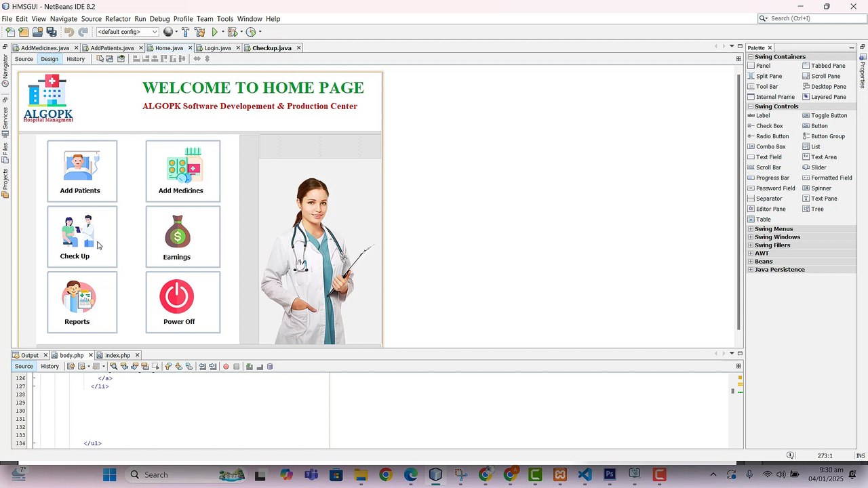The width and height of the screenshot is (868, 488).
Task: Click the globe browser selector icon
Action: 168,32
